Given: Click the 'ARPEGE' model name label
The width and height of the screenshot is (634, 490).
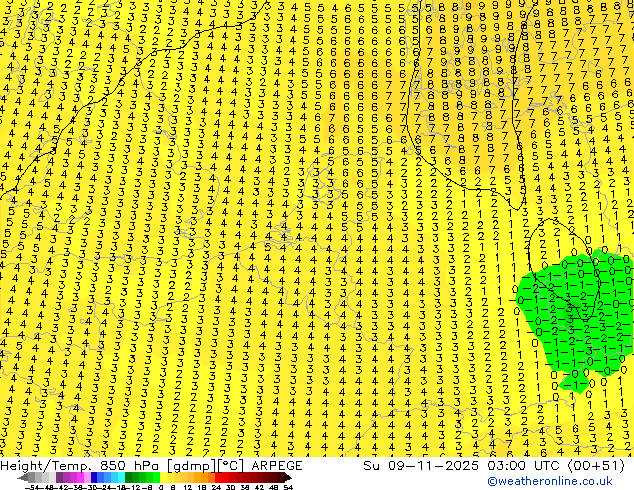Looking at the screenshot, I should pos(277,466).
